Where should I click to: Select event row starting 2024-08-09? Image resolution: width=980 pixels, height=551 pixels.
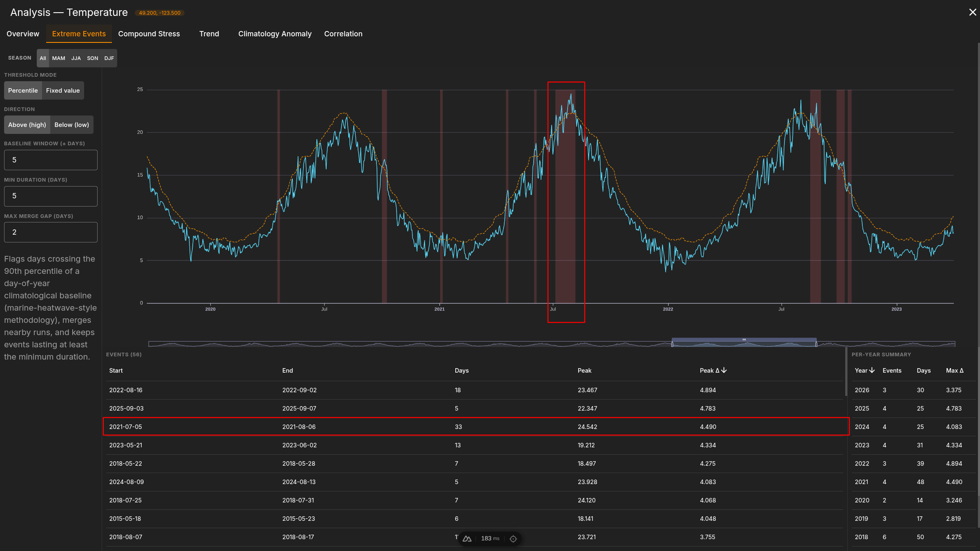[474, 482]
